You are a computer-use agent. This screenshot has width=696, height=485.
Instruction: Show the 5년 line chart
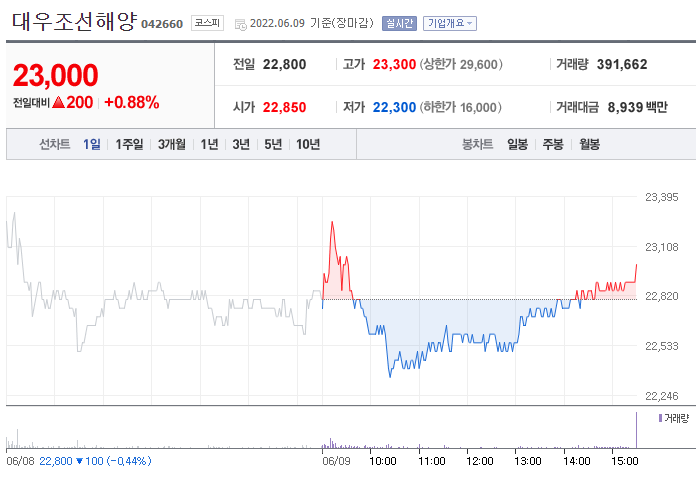[x=273, y=144]
